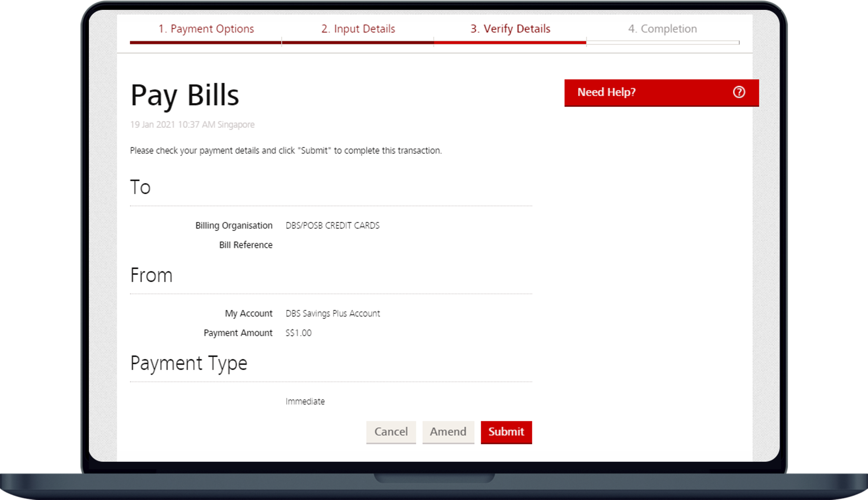Click the Billing Organisation label
The height and width of the screenshot is (500, 868).
(x=234, y=225)
